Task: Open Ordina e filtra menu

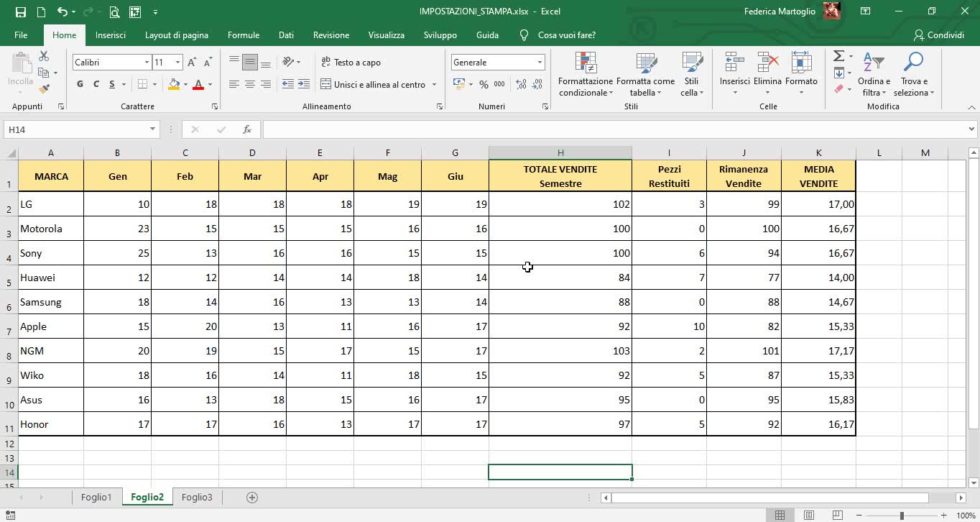Action: [874, 75]
